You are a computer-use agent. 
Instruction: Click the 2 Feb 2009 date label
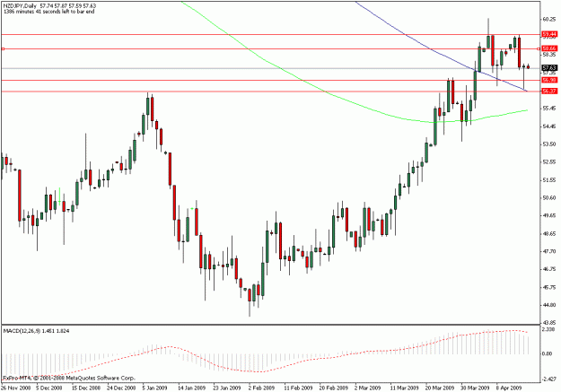tap(261, 388)
